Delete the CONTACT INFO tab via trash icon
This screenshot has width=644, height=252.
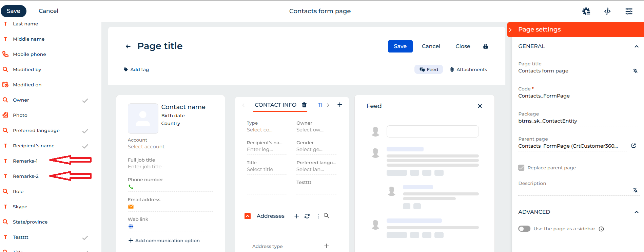304,105
